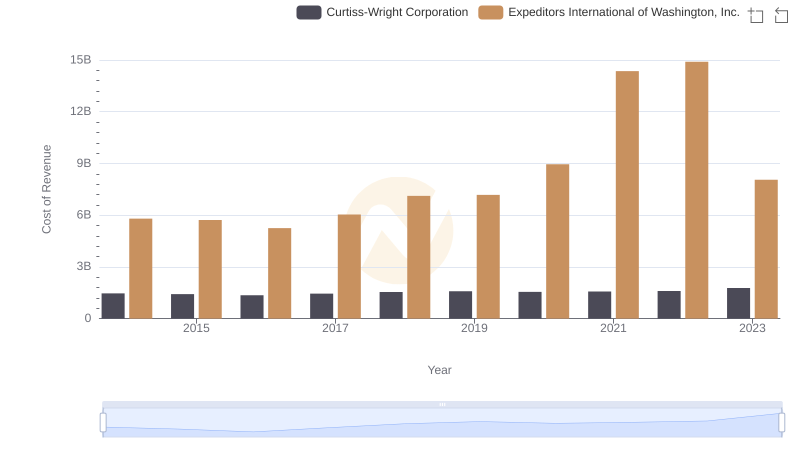This screenshot has height=461, width=800.
Task: Click the Expeditors bar for 2019
Action: click(x=488, y=257)
